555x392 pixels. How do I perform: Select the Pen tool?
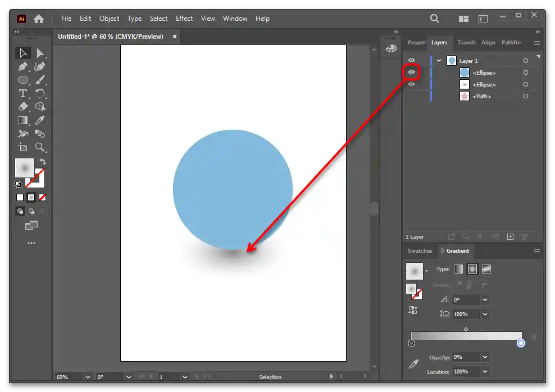23,67
